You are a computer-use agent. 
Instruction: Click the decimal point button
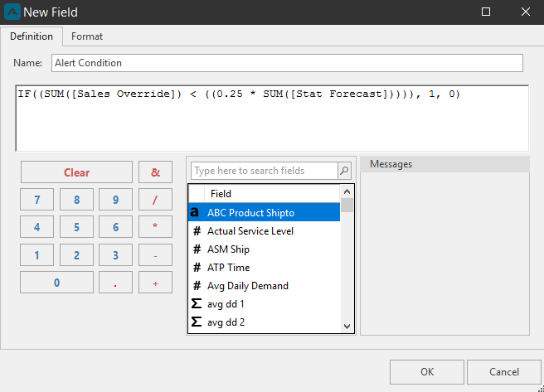(x=115, y=283)
